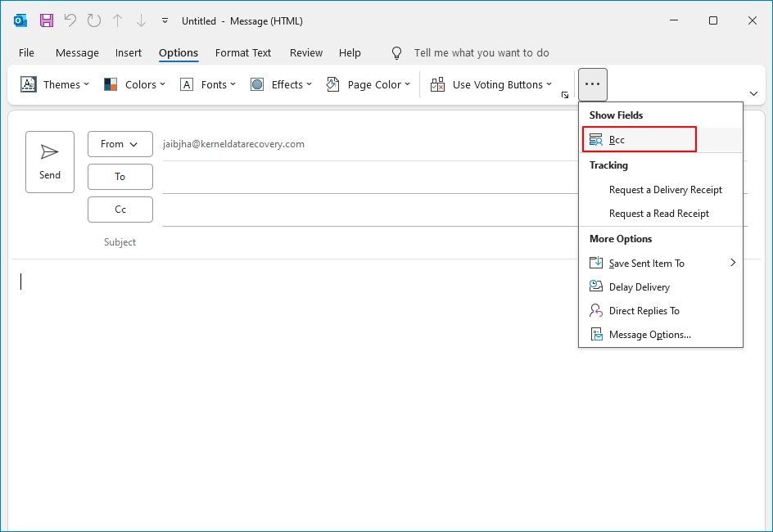Click the Options tab
The width and height of the screenshot is (773, 532).
[179, 52]
